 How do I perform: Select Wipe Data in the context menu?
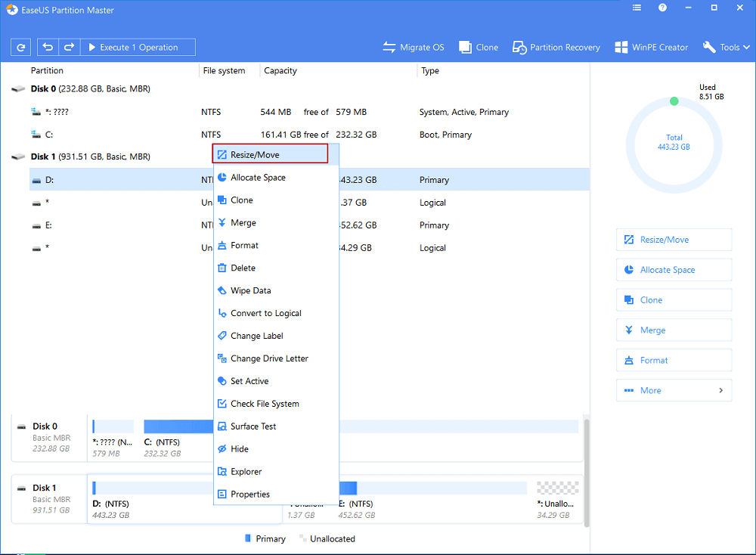tap(250, 290)
